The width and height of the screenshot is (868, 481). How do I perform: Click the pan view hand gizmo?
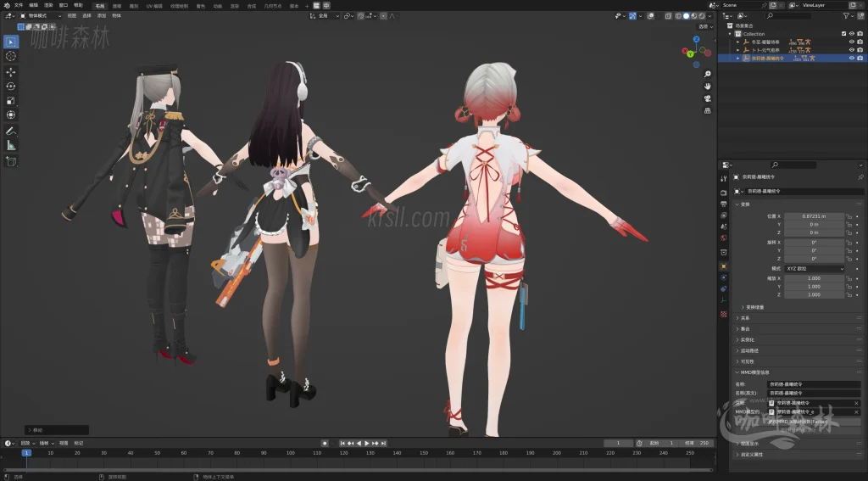708,86
